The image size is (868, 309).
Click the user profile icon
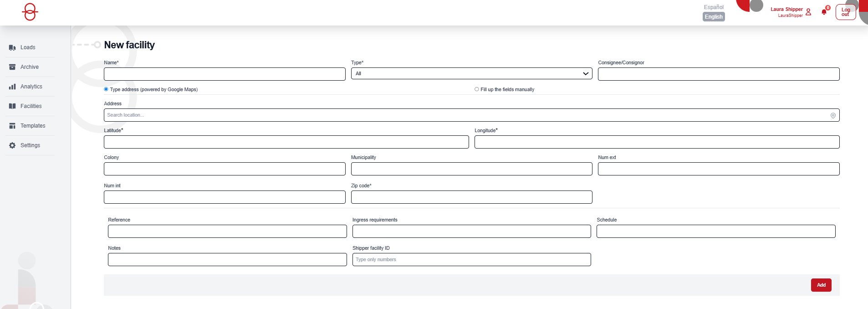coord(808,12)
